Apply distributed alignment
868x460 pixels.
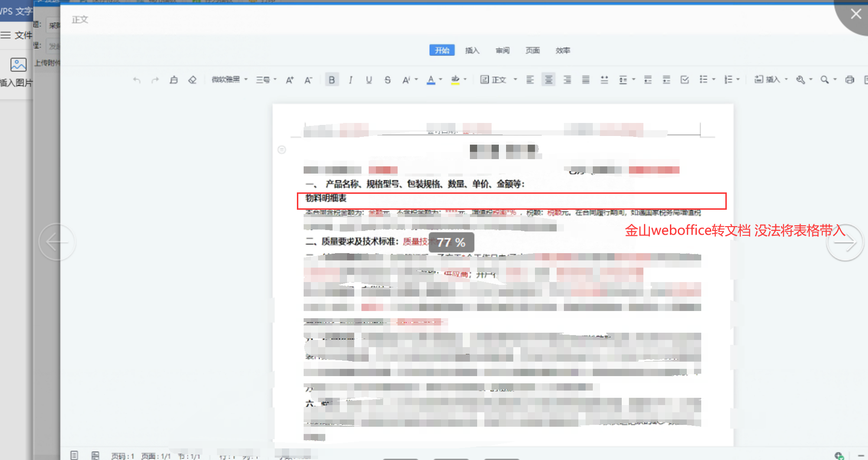604,80
